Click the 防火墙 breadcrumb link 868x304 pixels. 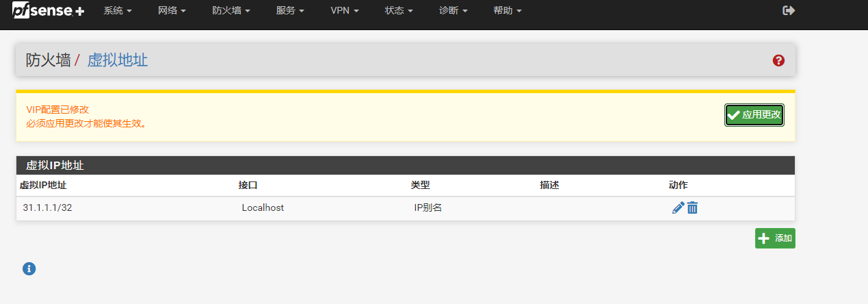coord(48,60)
